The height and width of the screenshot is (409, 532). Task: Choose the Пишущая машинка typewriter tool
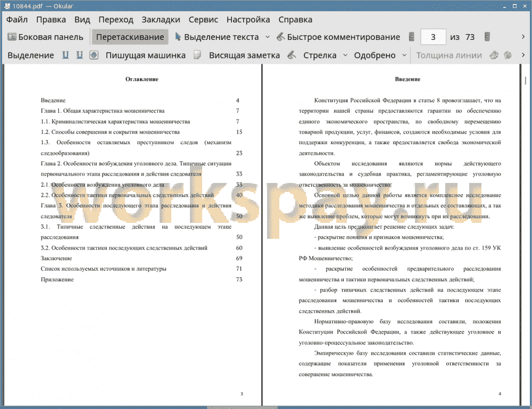[146, 55]
